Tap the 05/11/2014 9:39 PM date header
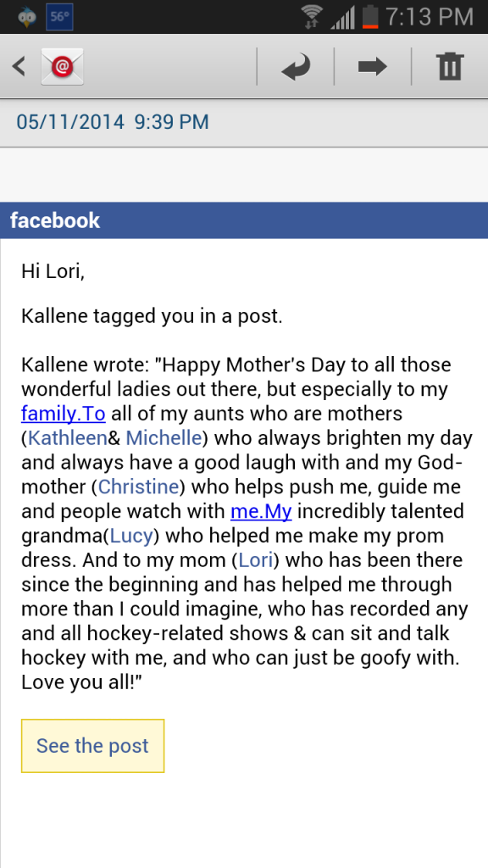 113,122
